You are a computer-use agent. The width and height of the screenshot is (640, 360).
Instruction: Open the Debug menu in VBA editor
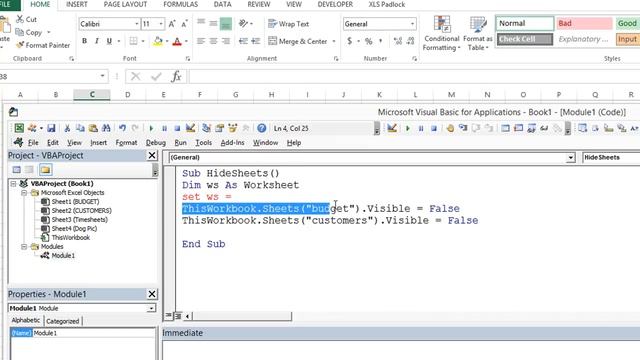click(x=156, y=142)
